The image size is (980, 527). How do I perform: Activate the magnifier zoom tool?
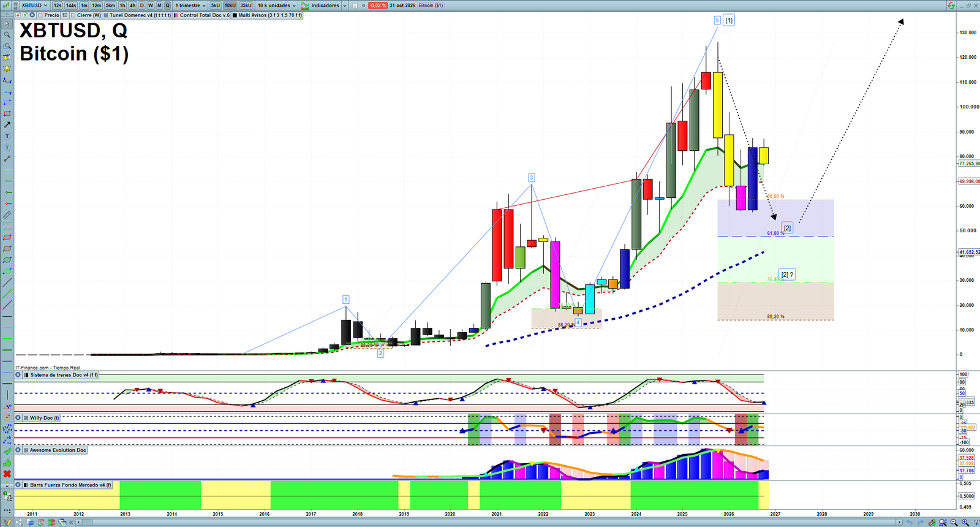point(7,35)
